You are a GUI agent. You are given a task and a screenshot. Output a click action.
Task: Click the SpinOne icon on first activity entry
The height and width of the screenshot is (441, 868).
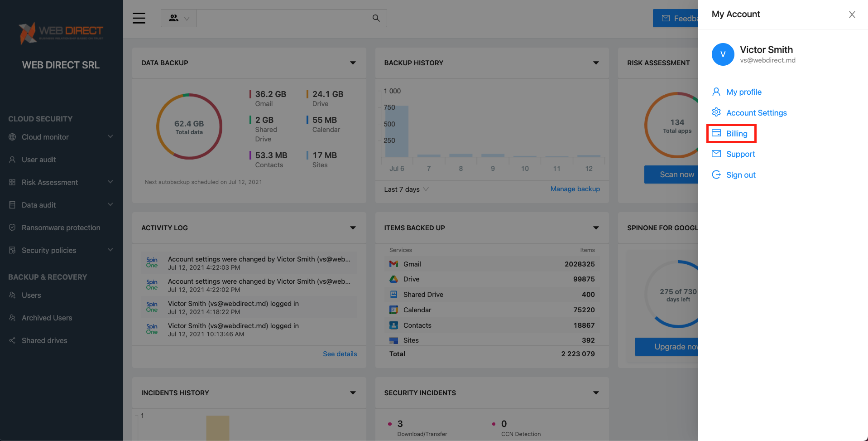tap(152, 263)
